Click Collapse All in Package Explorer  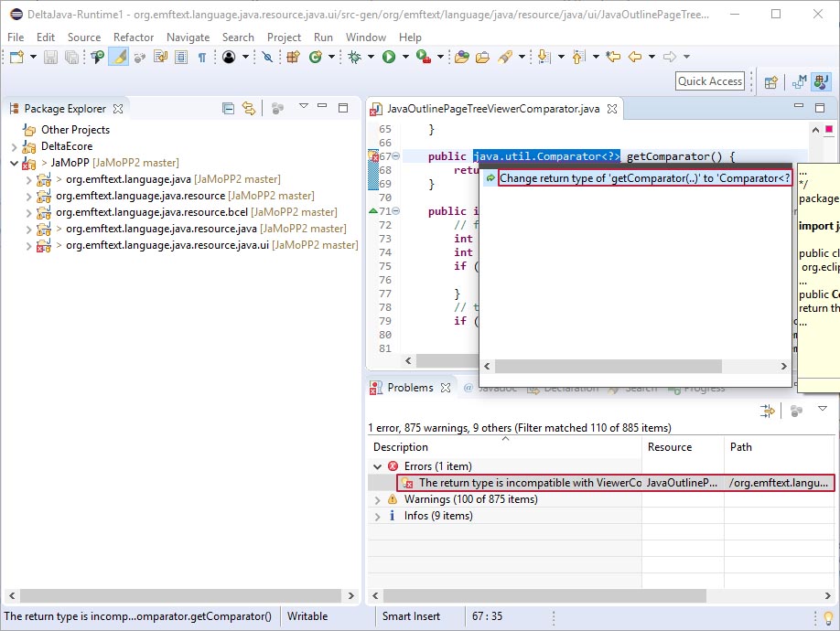click(228, 108)
